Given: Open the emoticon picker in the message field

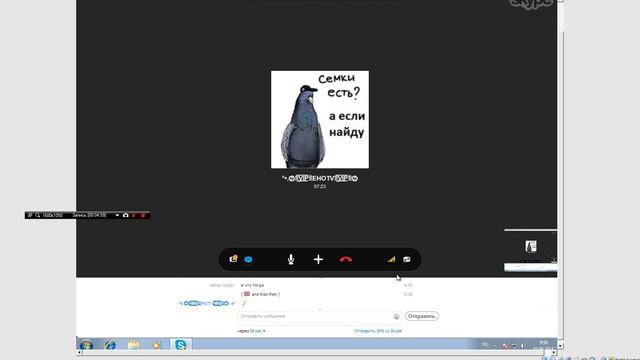Looking at the screenshot, I should click(396, 317).
